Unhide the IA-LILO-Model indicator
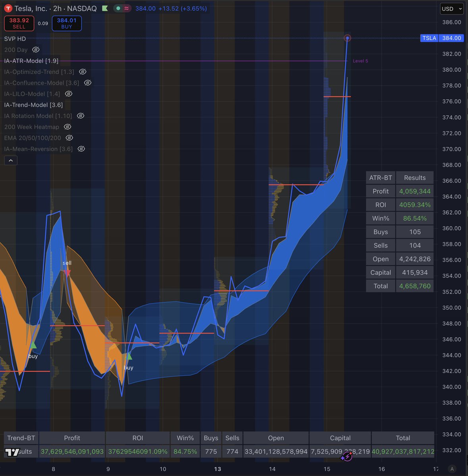The image size is (468, 476). click(68, 94)
